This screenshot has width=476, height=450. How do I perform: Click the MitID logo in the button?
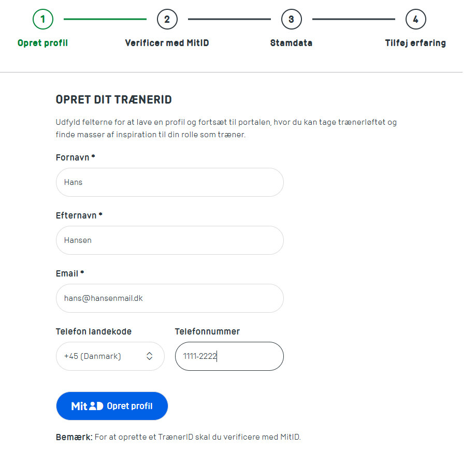[87, 406]
